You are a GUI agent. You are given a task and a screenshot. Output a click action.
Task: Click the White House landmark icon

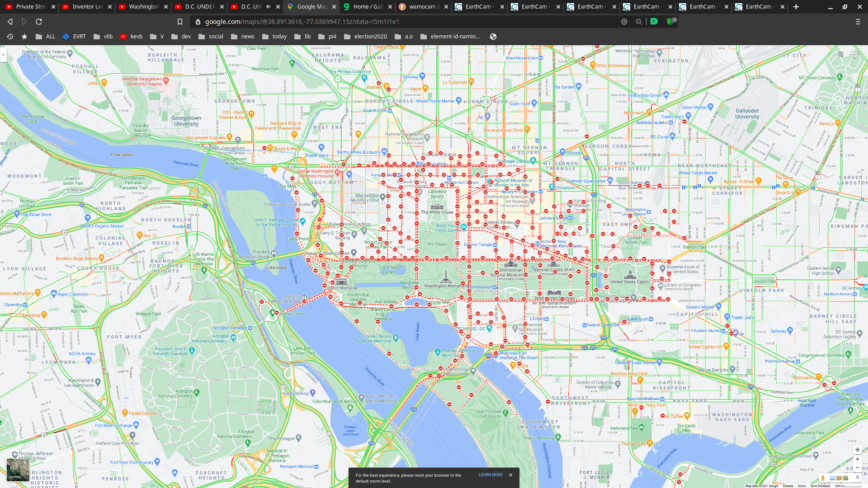437,206
